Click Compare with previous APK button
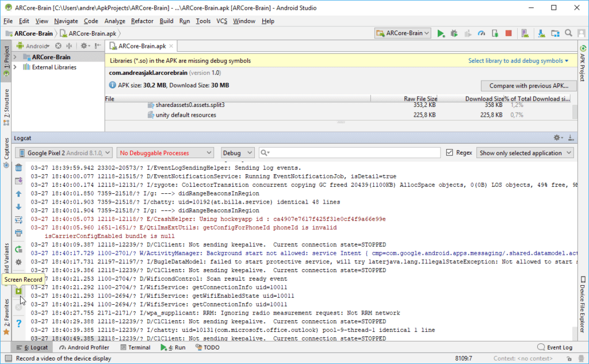 click(529, 86)
